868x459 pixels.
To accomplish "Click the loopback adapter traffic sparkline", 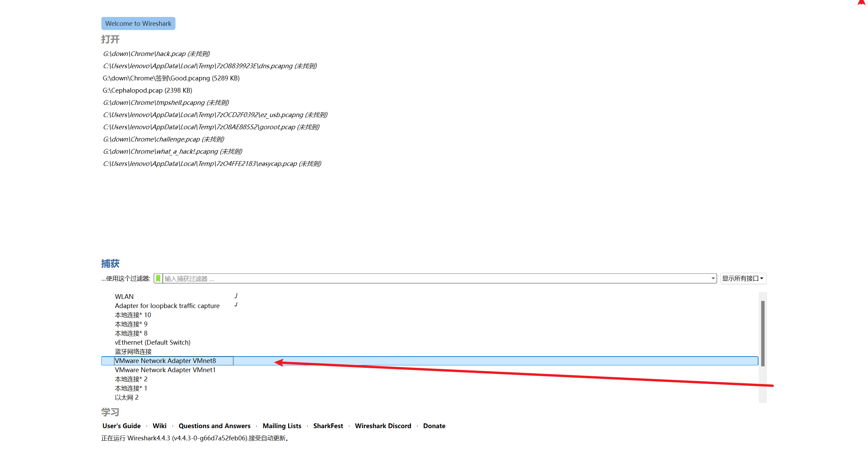I will coord(236,305).
